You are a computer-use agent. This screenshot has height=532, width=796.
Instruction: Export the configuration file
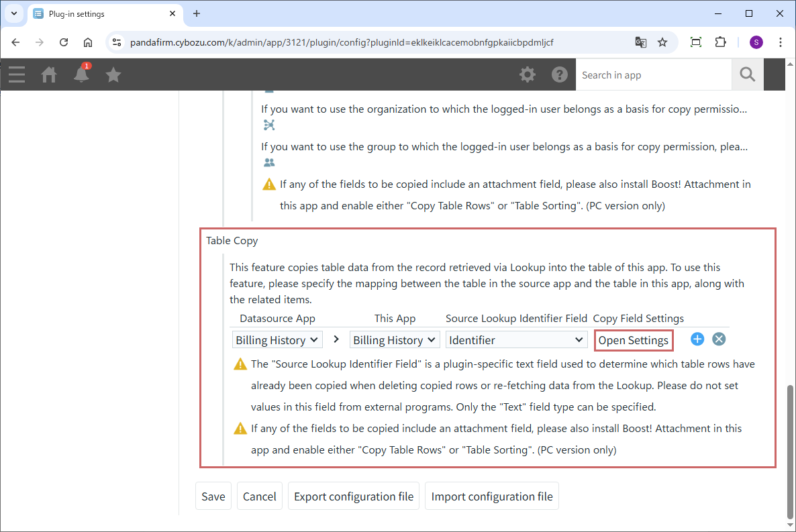354,496
